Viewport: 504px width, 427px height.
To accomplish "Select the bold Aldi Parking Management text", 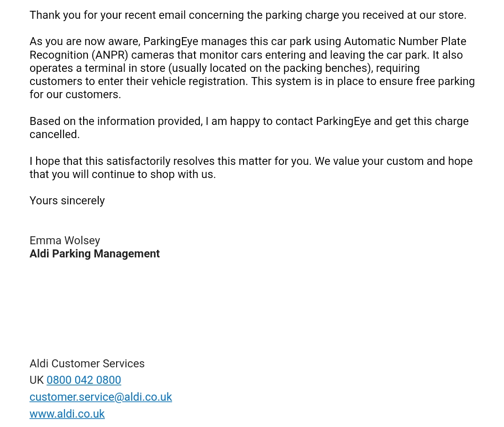I will click(x=94, y=254).
